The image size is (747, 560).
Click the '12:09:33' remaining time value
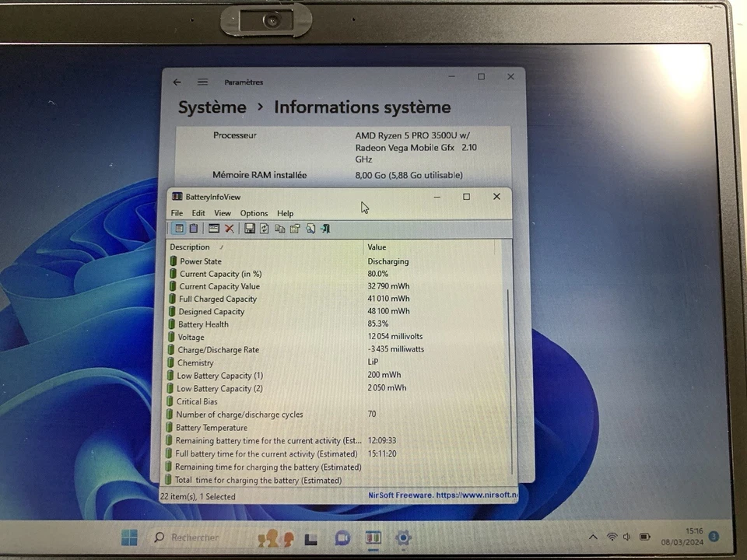381,440
